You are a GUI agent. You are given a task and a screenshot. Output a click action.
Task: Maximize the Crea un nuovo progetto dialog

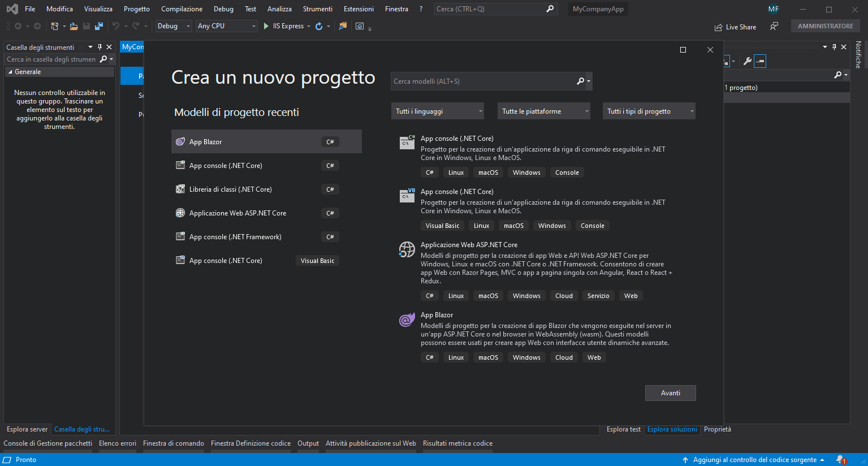pyautogui.click(x=683, y=50)
